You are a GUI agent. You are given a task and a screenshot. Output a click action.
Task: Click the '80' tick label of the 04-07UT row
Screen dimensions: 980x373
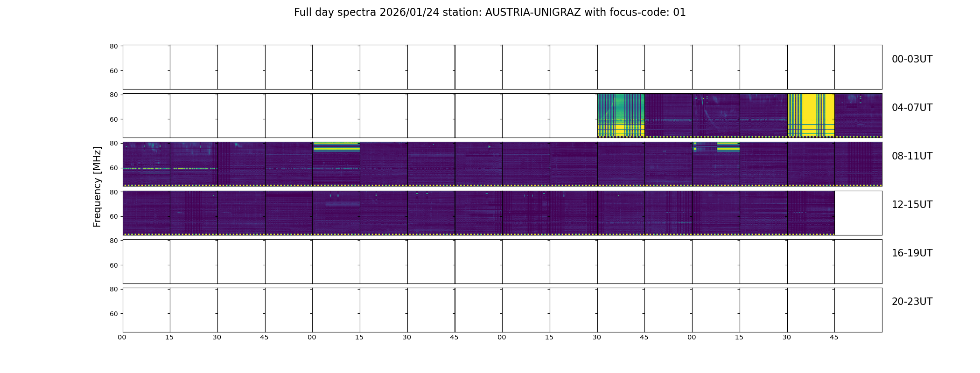coord(113,95)
